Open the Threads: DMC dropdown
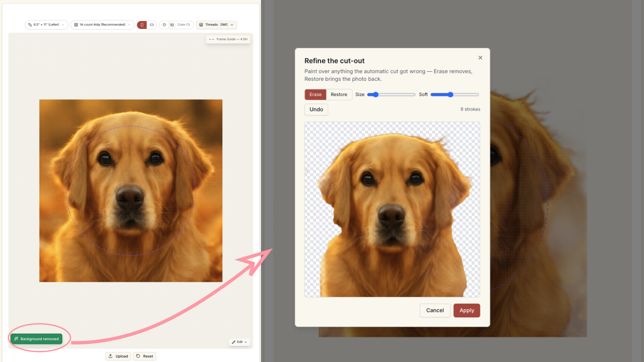Screen dimensions: 644x362 (x=216, y=25)
